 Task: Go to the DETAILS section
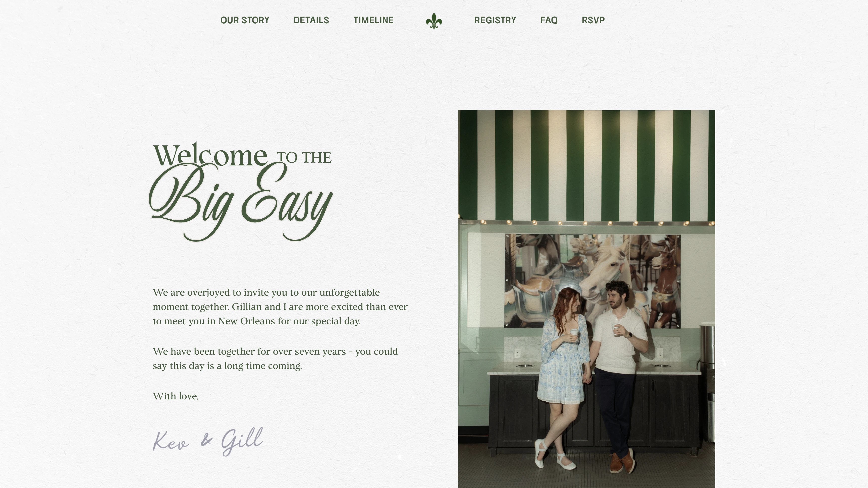click(311, 20)
